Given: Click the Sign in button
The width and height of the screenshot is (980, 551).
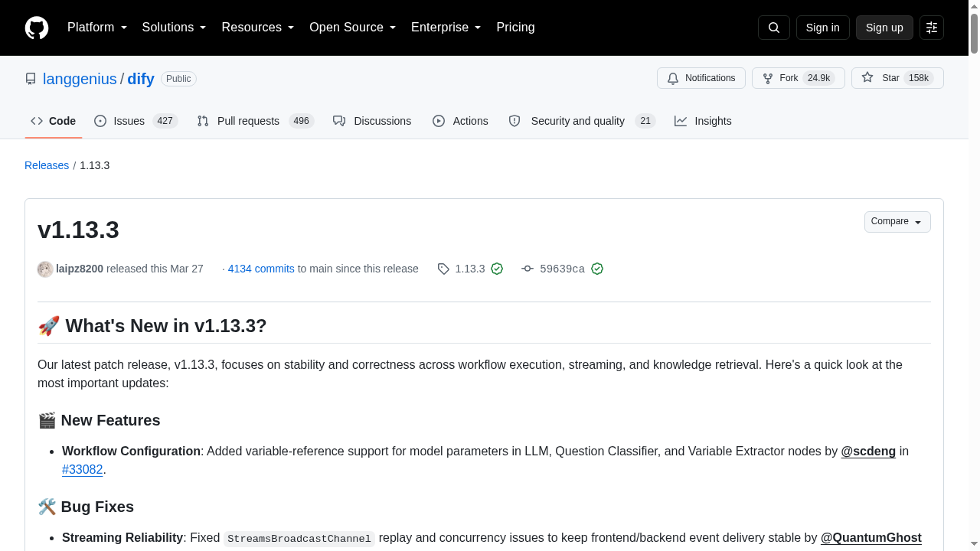Looking at the screenshot, I should click(x=823, y=28).
